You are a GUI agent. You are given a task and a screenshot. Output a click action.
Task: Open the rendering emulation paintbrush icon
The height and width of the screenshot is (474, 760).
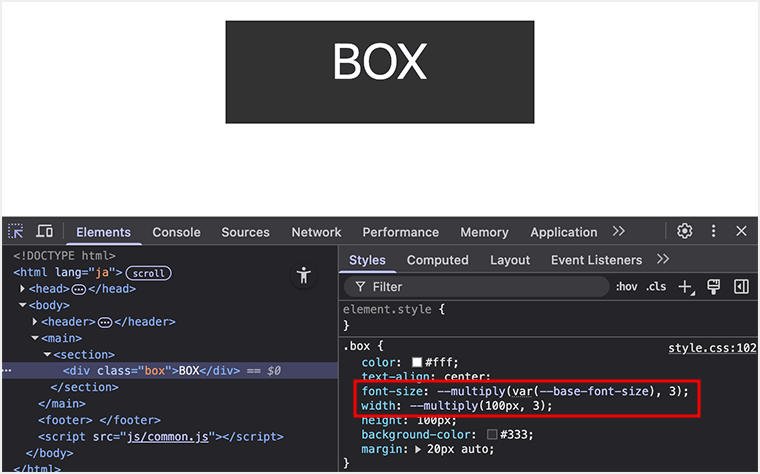tap(713, 287)
